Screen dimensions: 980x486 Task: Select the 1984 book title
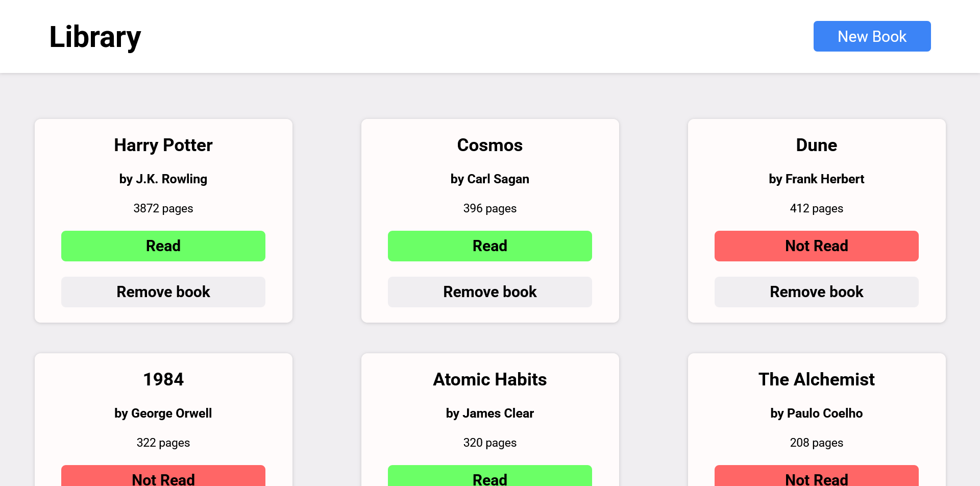point(163,379)
